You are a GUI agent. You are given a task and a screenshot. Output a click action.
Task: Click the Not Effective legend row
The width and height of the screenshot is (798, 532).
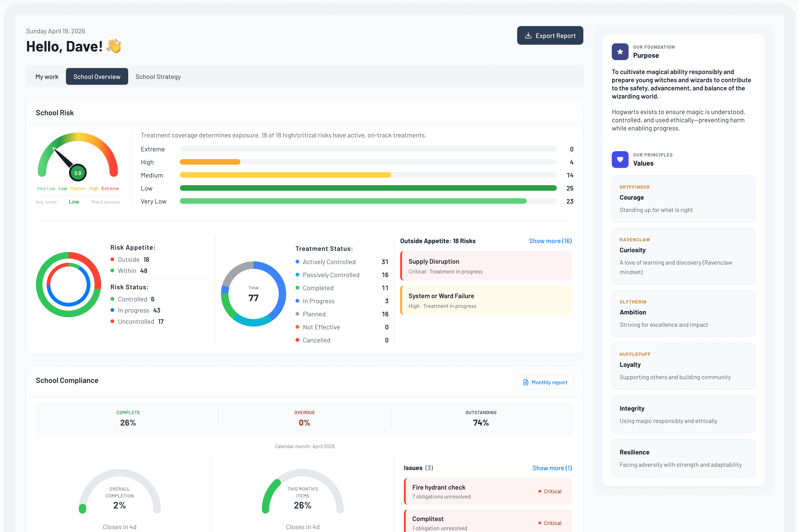click(342, 327)
